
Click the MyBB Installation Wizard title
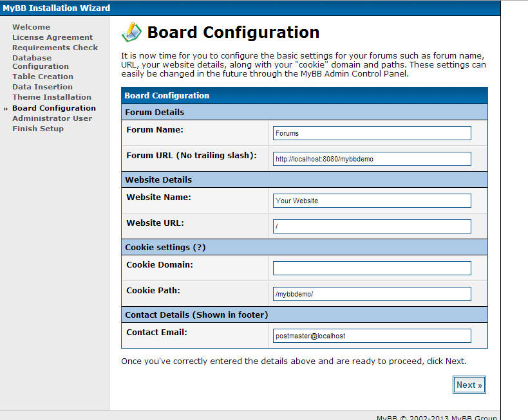[x=57, y=8]
